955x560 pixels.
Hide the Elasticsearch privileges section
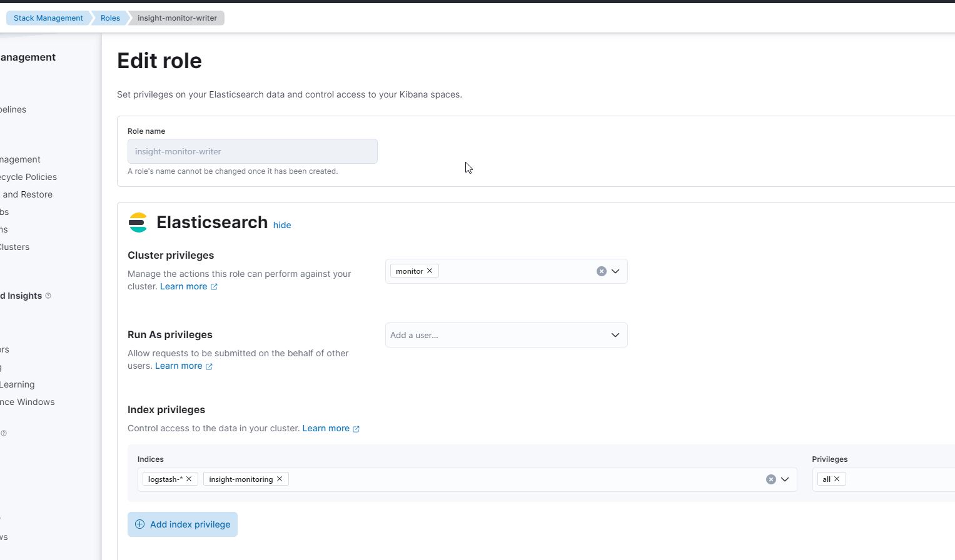point(282,225)
